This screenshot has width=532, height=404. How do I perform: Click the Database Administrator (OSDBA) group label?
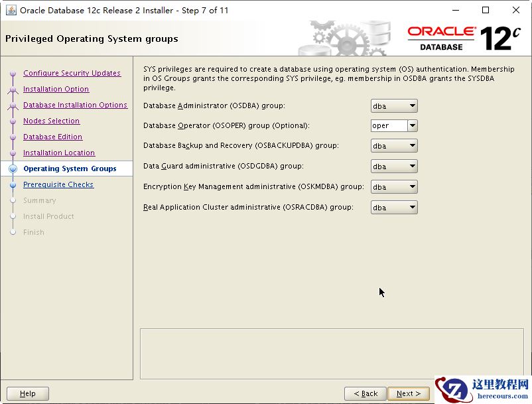[214, 106]
